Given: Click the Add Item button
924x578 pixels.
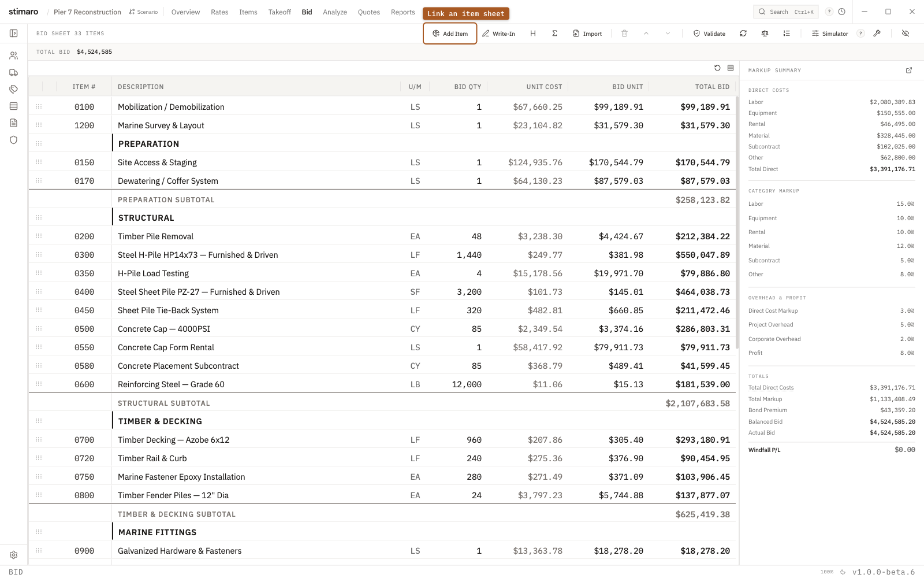Looking at the screenshot, I should click(450, 34).
